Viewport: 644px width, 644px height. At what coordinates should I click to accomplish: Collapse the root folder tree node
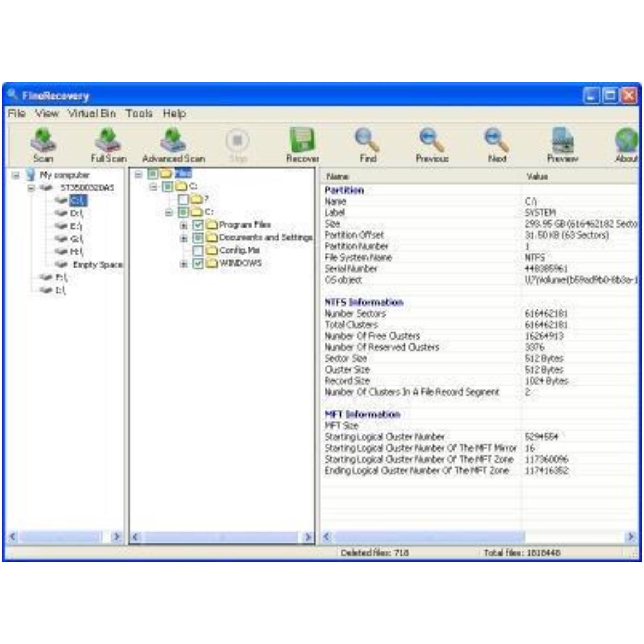click(x=138, y=174)
